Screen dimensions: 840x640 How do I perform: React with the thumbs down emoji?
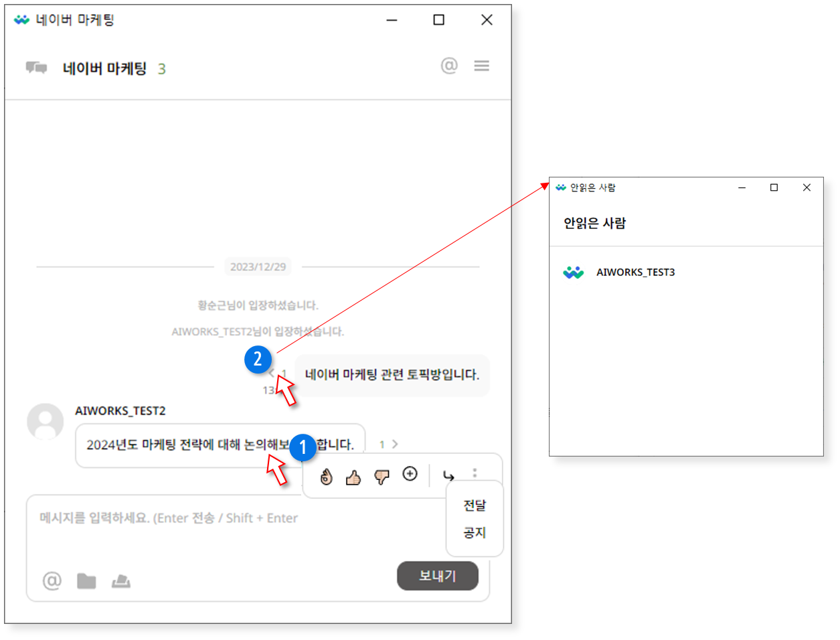tap(382, 477)
